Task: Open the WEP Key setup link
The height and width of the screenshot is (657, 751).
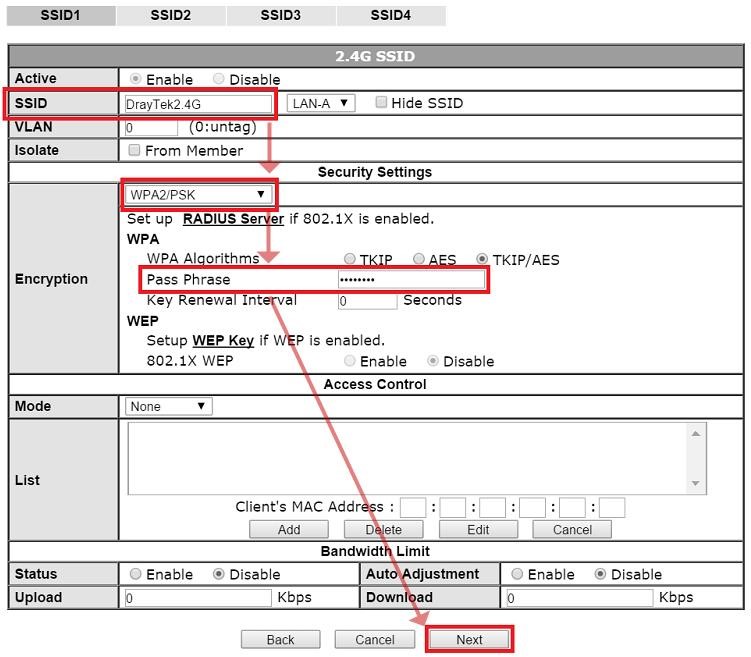Action: coord(222,340)
